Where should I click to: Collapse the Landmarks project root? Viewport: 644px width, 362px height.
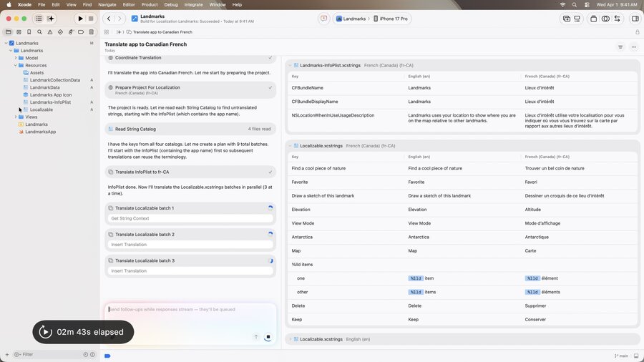[6, 43]
